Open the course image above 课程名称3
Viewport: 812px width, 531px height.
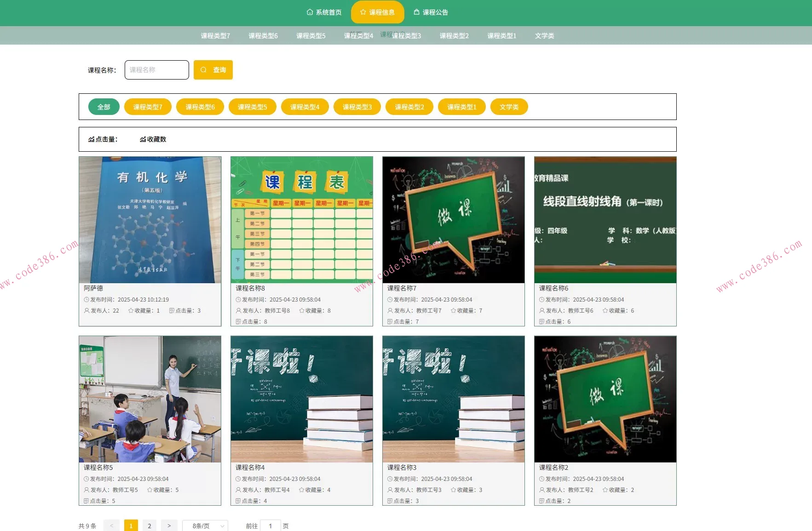coord(454,399)
